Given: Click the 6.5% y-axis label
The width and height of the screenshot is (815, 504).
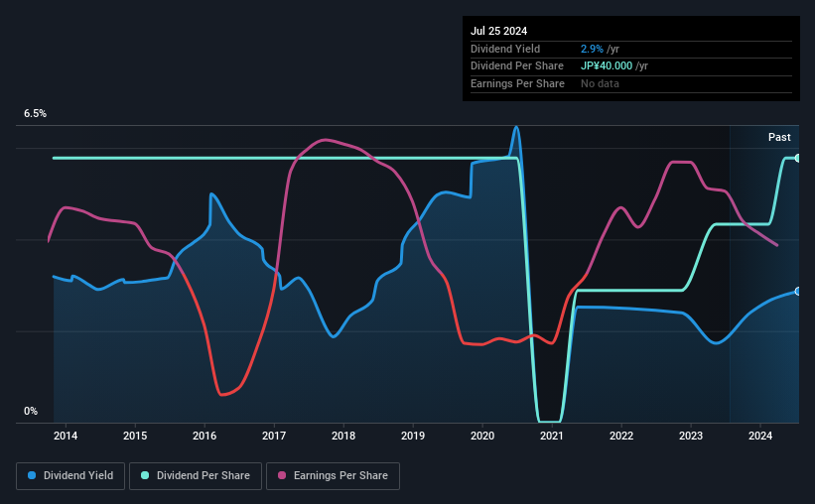Looking at the screenshot, I should click(35, 114).
